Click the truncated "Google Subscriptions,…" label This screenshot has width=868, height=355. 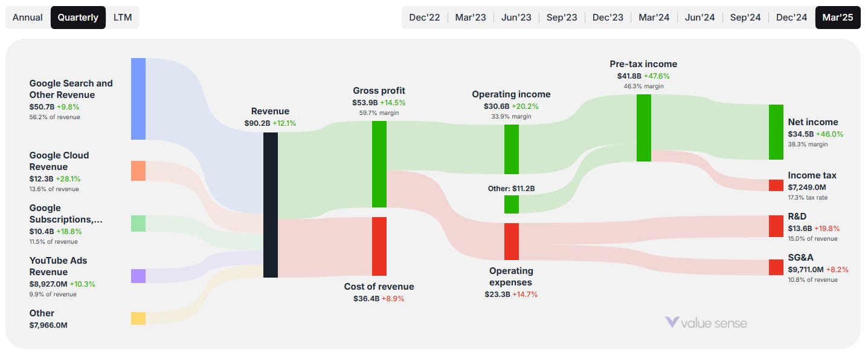pos(66,213)
